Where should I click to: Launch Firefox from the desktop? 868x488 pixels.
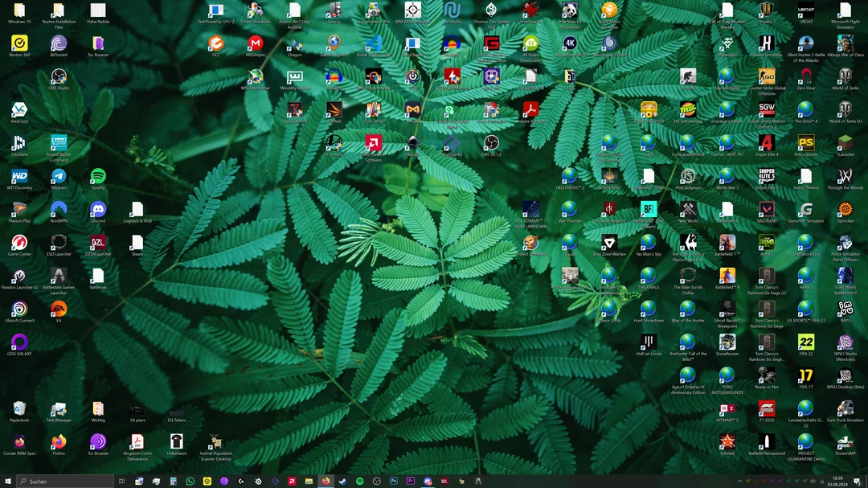59,442
